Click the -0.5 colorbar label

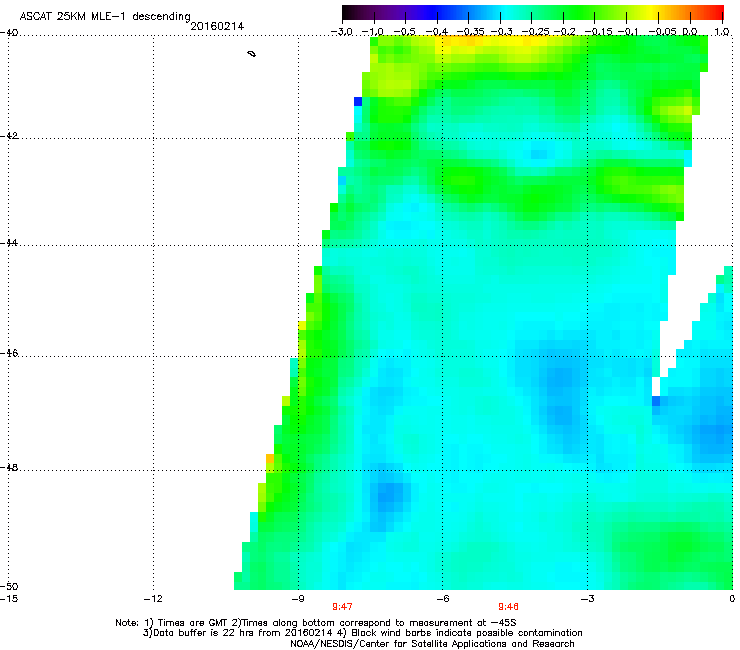404,32
